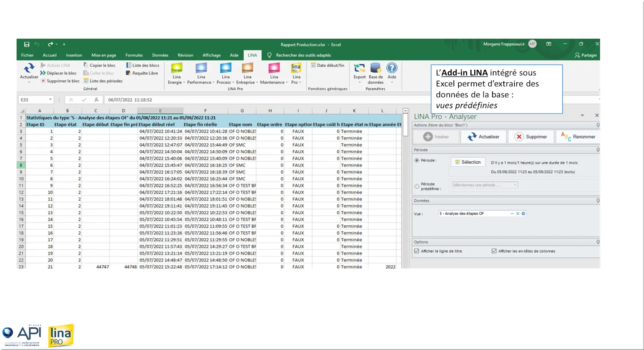
Task: Click the Save icon in title bar
Action: [x=27, y=44]
